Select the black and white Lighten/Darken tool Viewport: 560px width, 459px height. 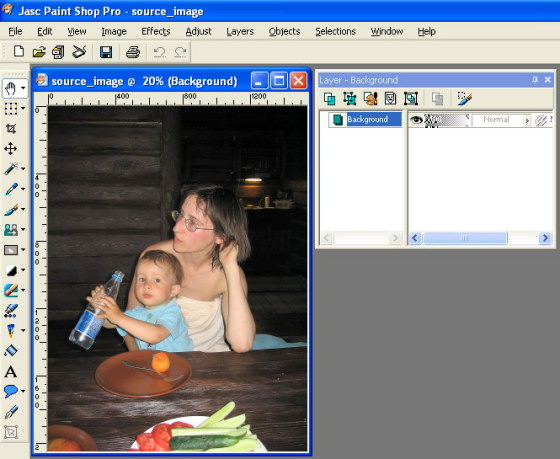click(x=11, y=270)
